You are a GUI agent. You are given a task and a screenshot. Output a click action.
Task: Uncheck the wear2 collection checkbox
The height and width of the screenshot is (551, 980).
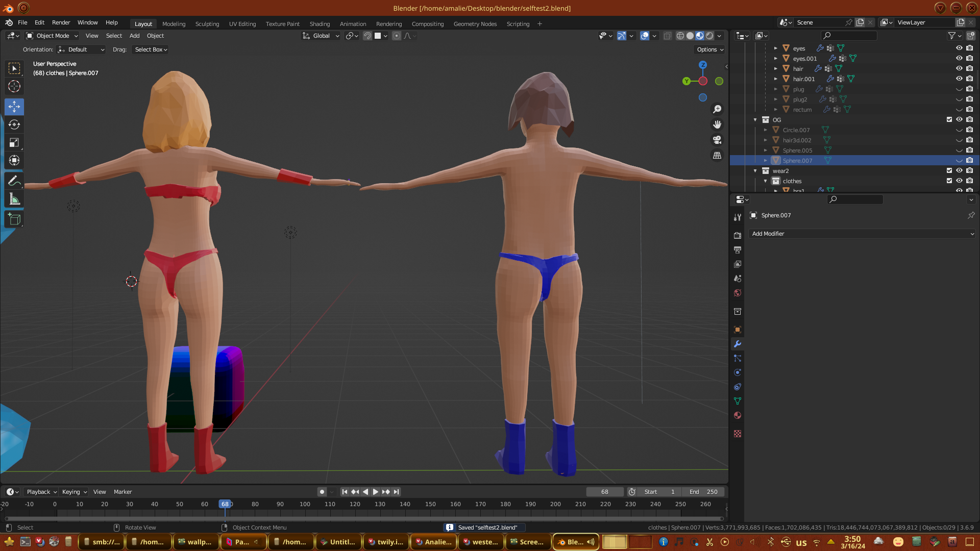click(949, 170)
